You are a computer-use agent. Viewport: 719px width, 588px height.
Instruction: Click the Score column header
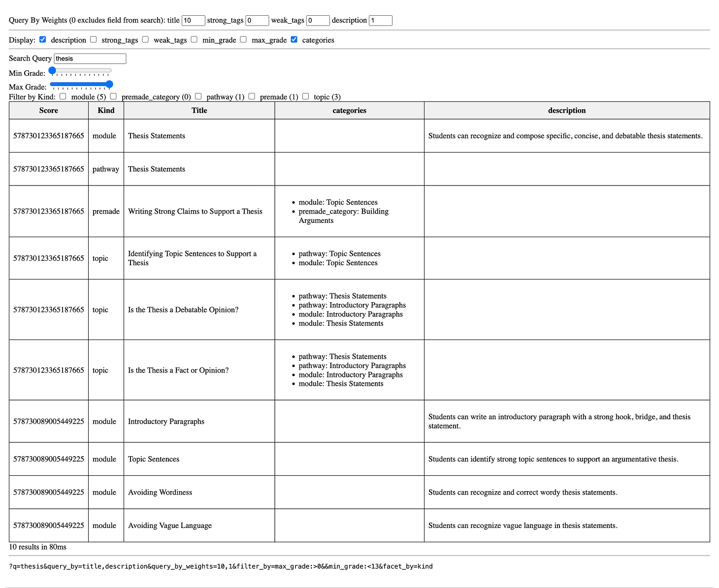coord(49,111)
